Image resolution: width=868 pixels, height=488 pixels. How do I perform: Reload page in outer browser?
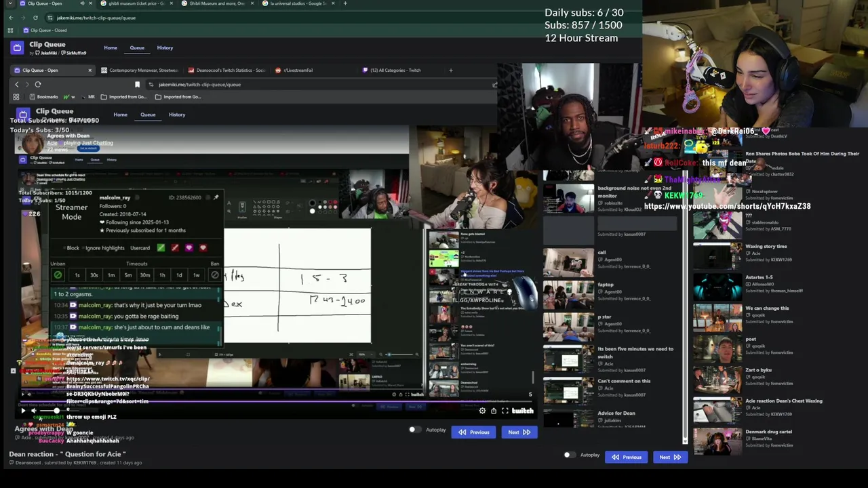[35, 18]
